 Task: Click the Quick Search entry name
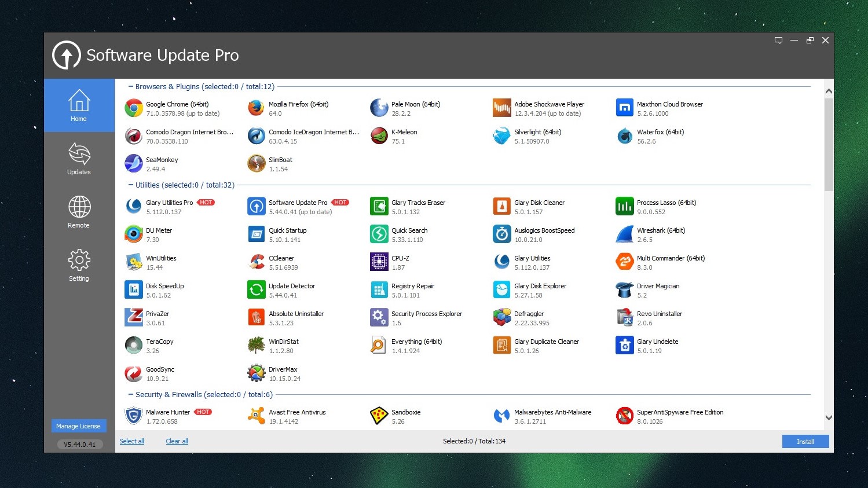coord(409,230)
